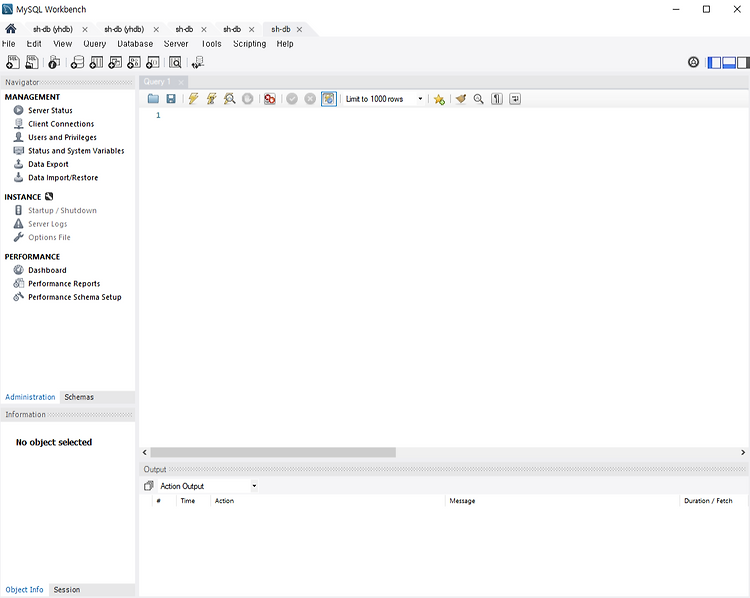Select the Administration tab
Image resolution: width=750 pixels, height=598 pixels.
click(30, 397)
